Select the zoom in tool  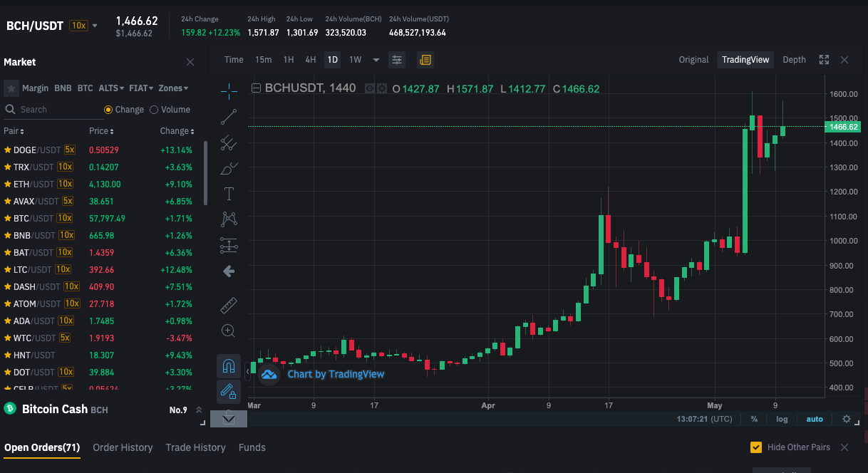[x=229, y=331]
